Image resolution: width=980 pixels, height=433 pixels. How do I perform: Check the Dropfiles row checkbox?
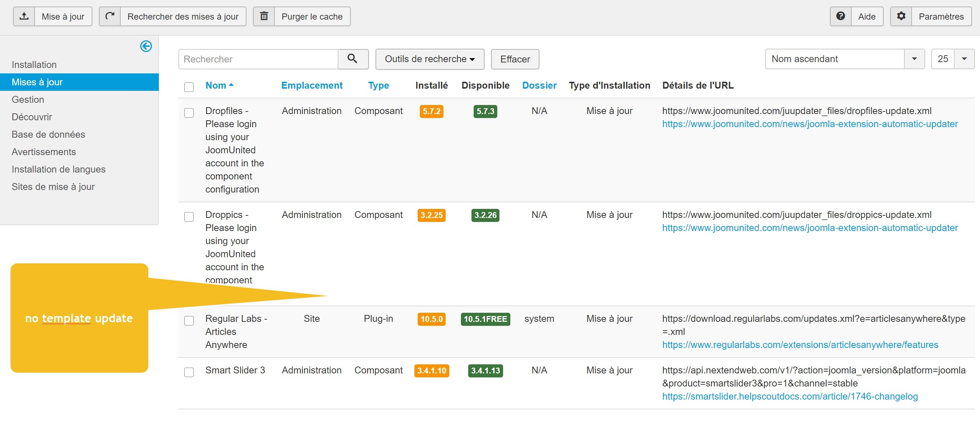click(x=189, y=113)
